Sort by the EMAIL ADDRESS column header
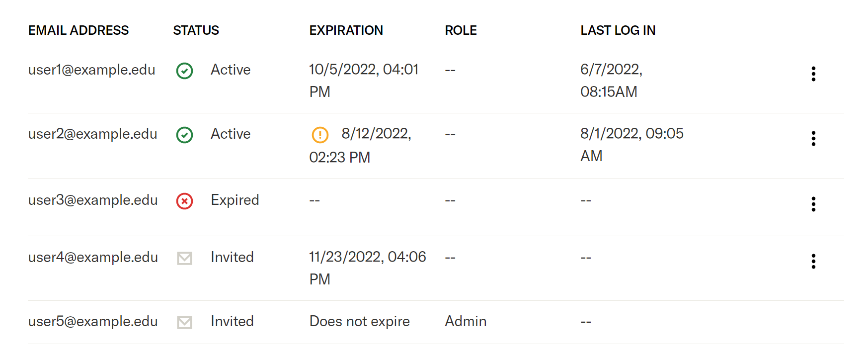Viewport: 868px width, 364px height. pos(79,30)
